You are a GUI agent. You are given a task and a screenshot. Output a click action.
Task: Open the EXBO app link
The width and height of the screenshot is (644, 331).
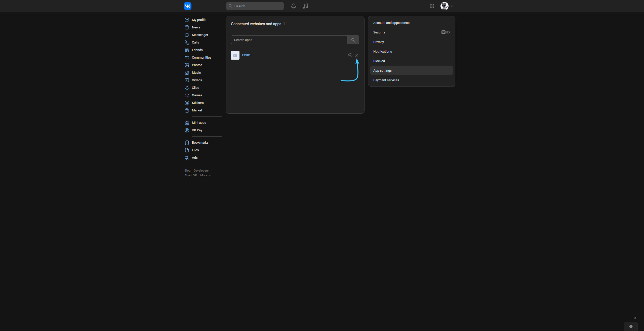(246, 55)
